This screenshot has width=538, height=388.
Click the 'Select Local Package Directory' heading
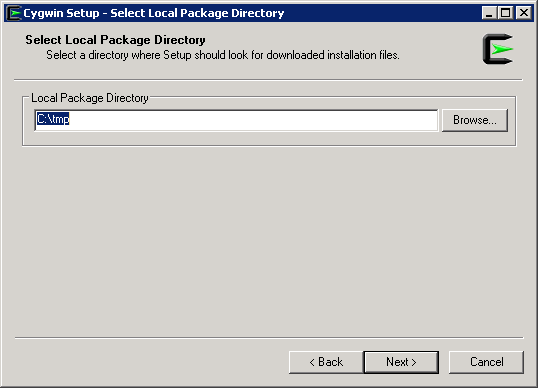click(x=115, y=40)
